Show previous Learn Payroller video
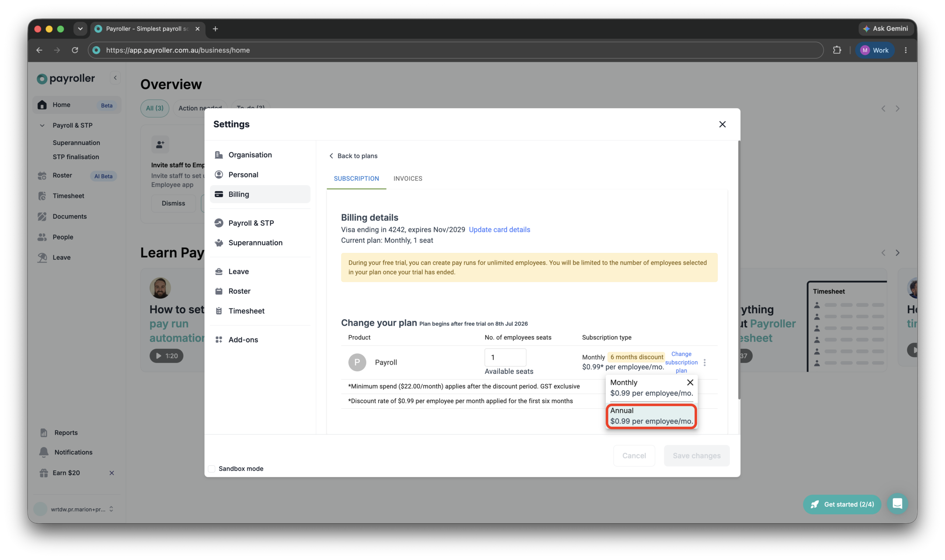945x560 pixels. 882,252
